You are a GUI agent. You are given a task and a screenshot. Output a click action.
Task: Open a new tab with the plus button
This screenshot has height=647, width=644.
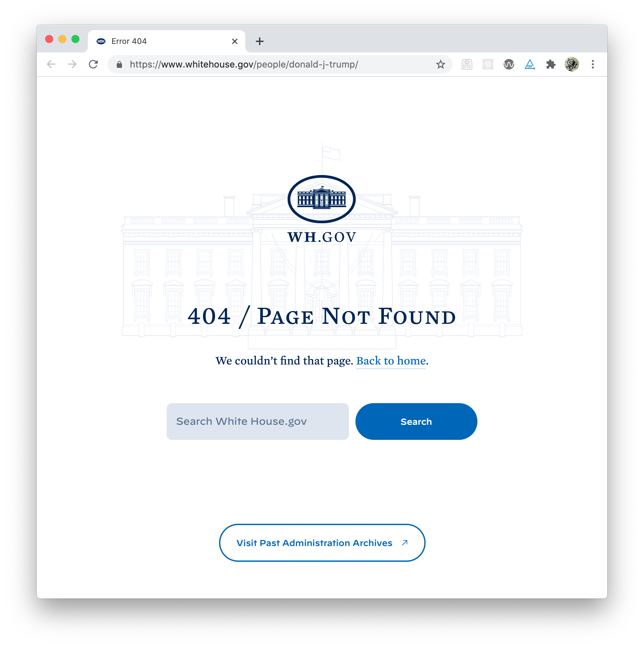point(260,41)
